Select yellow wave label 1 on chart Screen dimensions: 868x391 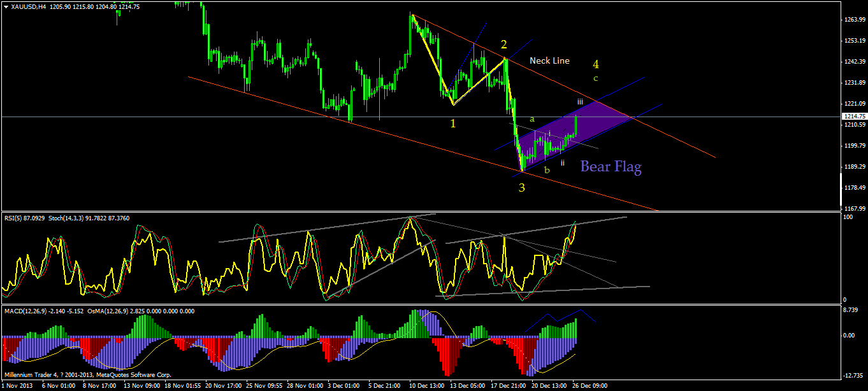pyautogui.click(x=453, y=124)
